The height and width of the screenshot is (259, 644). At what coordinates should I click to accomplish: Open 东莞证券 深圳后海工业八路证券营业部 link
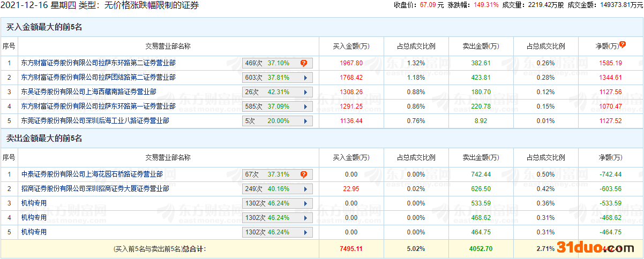tap(95, 121)
